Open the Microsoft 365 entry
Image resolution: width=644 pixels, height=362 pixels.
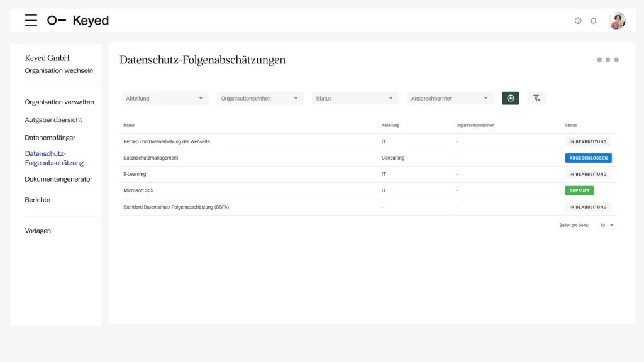pos(138,190)
